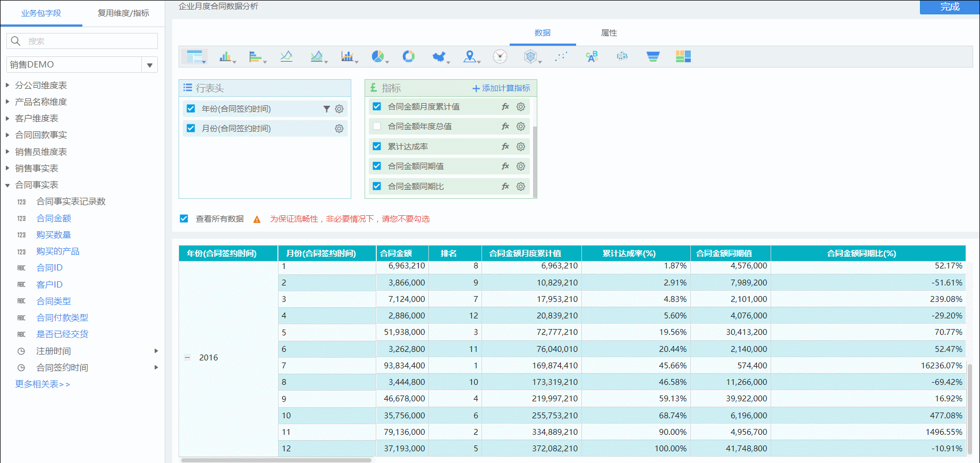The width and height of the screenshot is (980, 463).
Task: Click filter icon on 年份(合同签约时间) row
Action: (x=326, y=109)
